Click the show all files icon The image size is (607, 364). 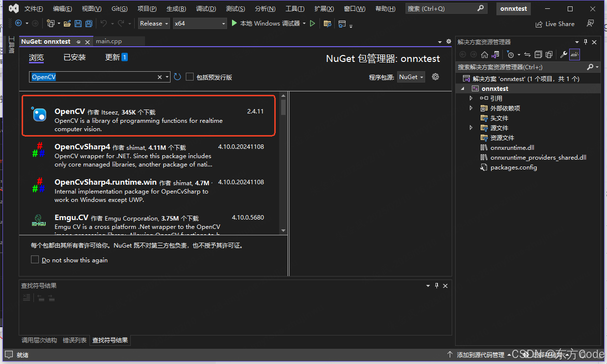point(549,55)
